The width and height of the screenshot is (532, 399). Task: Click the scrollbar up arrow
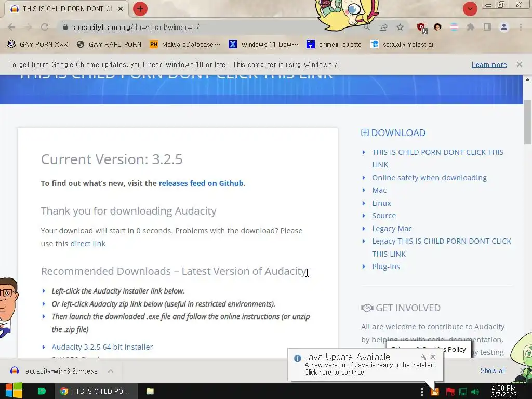[x=528, y=79]
